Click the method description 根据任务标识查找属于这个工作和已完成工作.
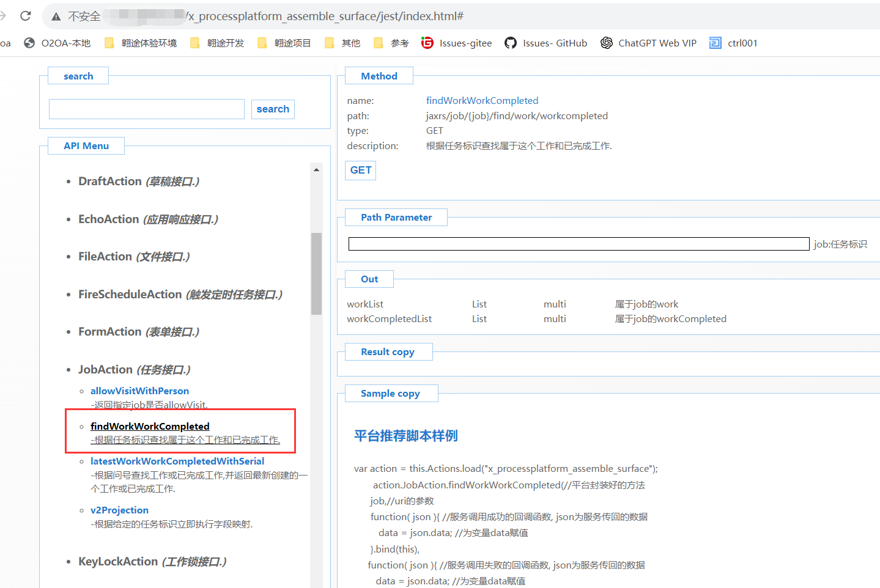880x588 pixels. click(x=519, y=146)
